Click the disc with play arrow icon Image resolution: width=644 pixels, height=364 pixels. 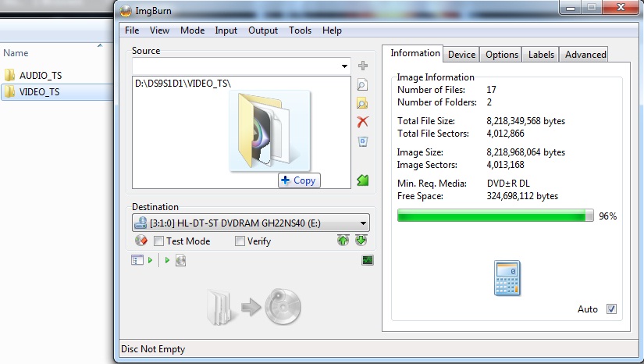[x=181, y=260]
